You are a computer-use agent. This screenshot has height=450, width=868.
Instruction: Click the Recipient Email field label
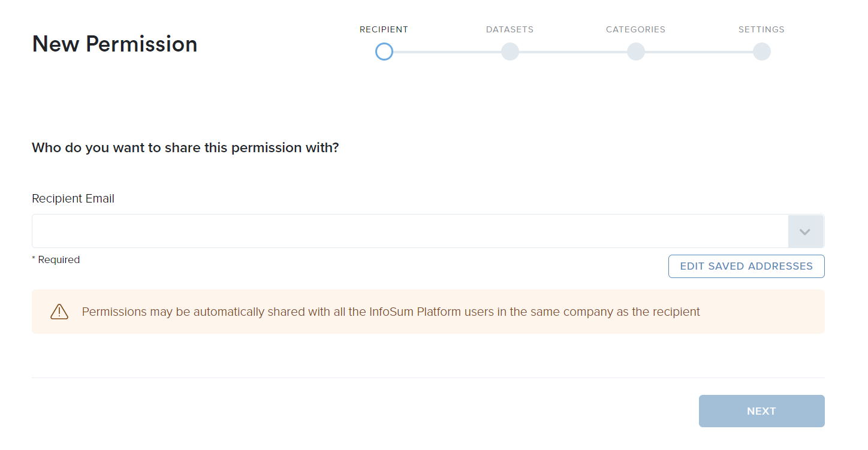pyautogui.click(x=73, y=198)
